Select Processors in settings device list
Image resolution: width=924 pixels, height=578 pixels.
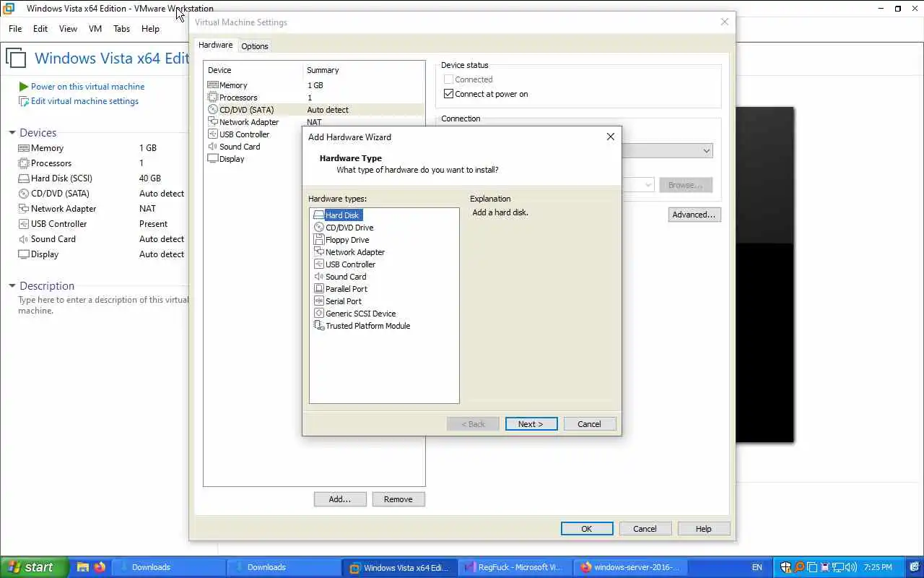pyautogui.click(x=314, y=98)
